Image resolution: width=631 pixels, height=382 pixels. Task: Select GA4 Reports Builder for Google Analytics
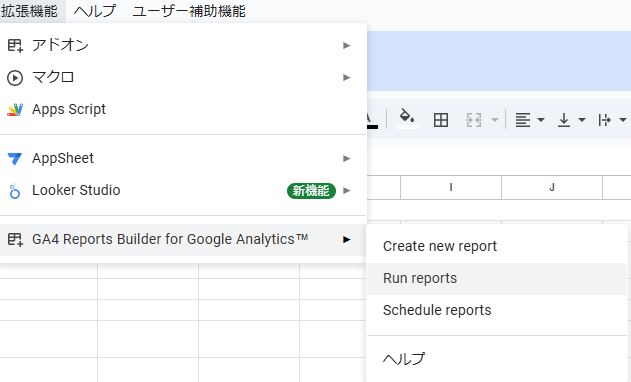click(183, 240)
